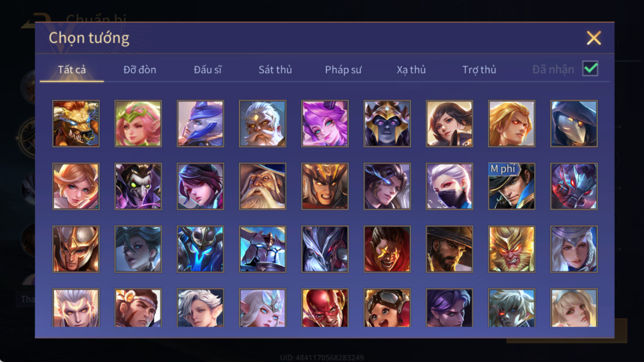Close the Chọn tướng dialog
Image resolution: width=644 pixels, height=362 pixels.
[x=593, y=38]
